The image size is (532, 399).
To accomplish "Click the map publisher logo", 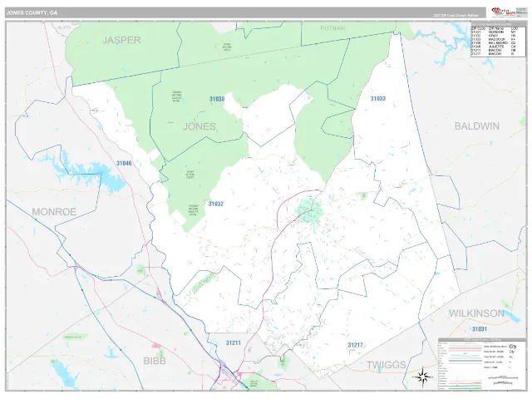I will 504,12.
